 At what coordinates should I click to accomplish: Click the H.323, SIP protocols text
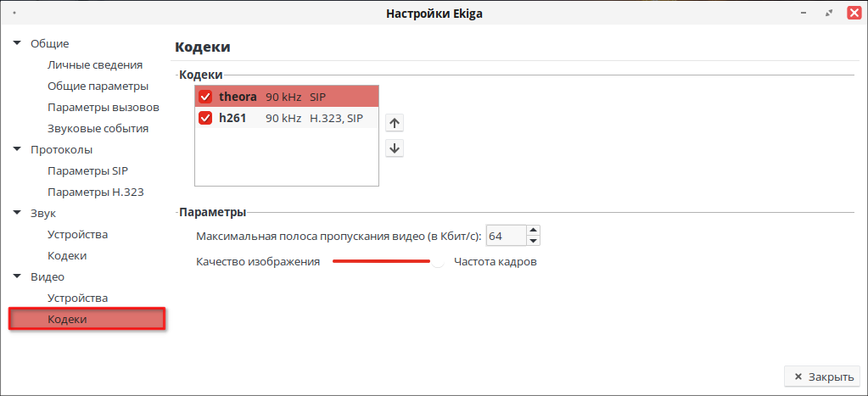pos(336,118)
